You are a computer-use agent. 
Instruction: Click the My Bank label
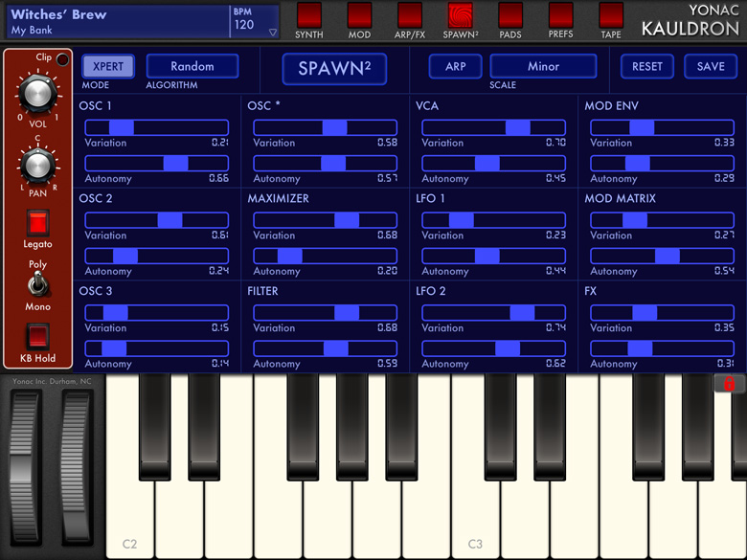tap(32, 30)
